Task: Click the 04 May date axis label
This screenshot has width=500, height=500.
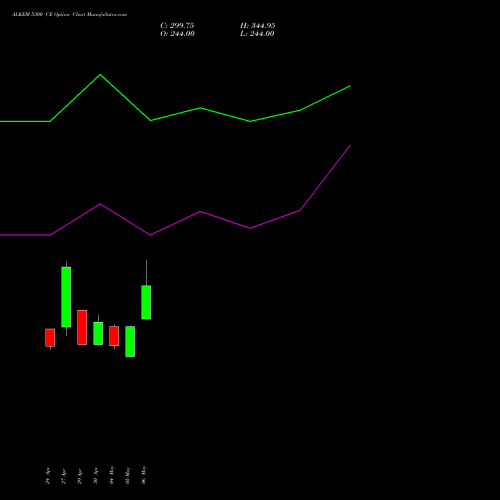Action: pyautogui.click(x=112, y=475)
